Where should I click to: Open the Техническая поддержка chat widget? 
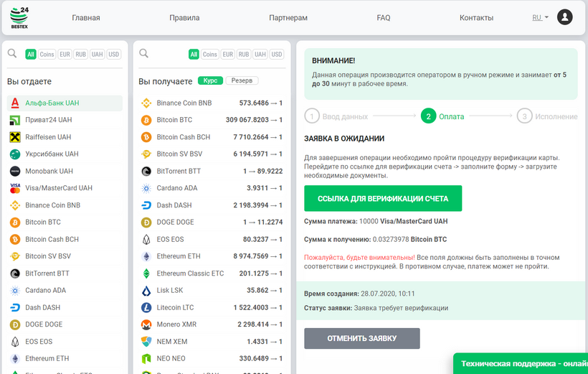pos(522,364)
